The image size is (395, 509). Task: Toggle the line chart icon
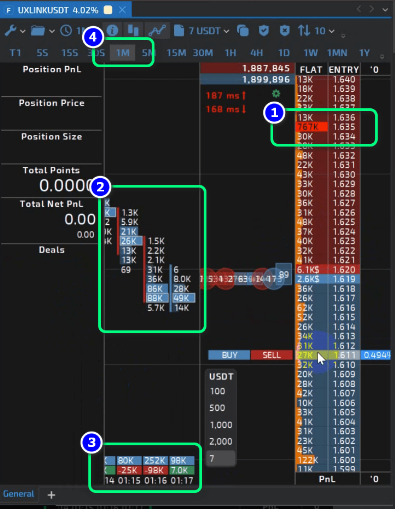click(x=157, y=31)
